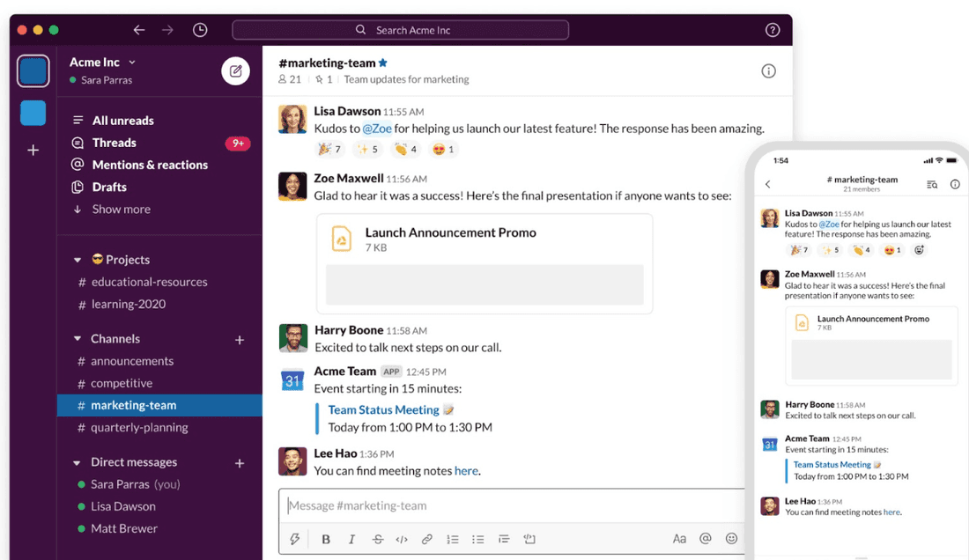The width and height of the screenshot is (969, 560).
Task: Open the emoji picker in composer
Action: coord(731,539)
